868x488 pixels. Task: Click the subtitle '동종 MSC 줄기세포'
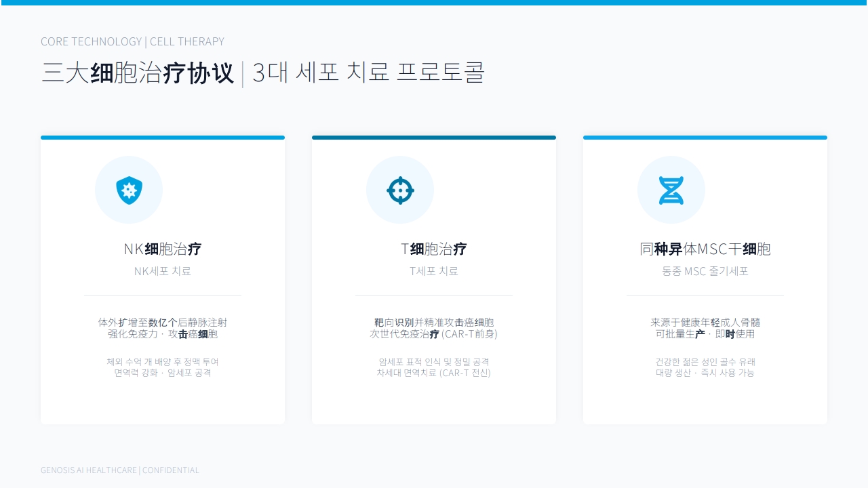(x=705, y=271)
